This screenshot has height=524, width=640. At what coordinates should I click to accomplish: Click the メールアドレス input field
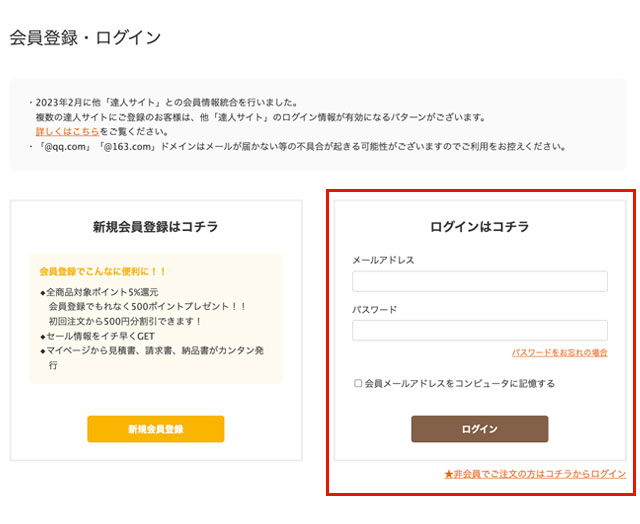click(x=479, y=281)
